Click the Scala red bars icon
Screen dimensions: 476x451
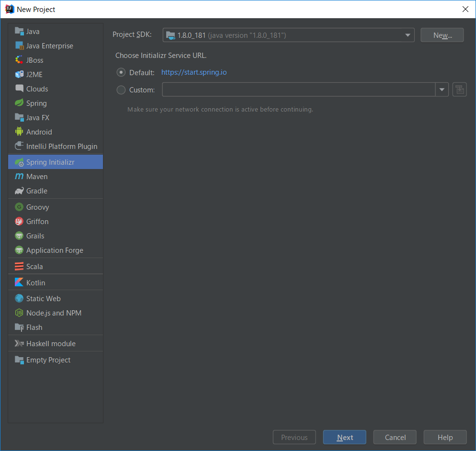pyautogui.click(x=19, y=266)
